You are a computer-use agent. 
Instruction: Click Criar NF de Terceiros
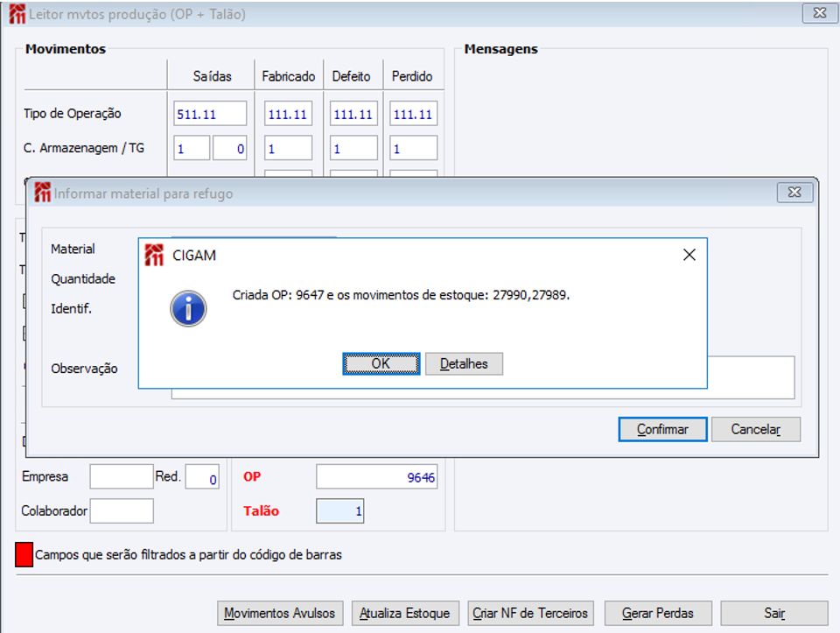pyautogui.click(x=530, y=613)
